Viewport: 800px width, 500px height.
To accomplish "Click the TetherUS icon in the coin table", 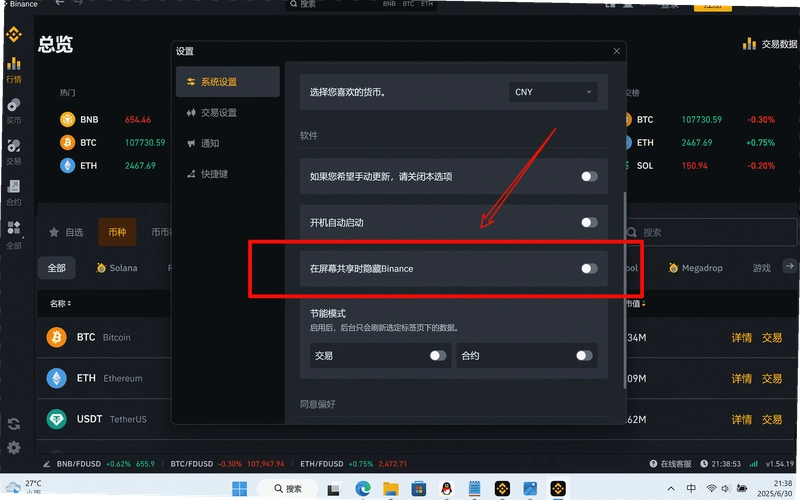I will pyautogui.click(x=57, y=419).
